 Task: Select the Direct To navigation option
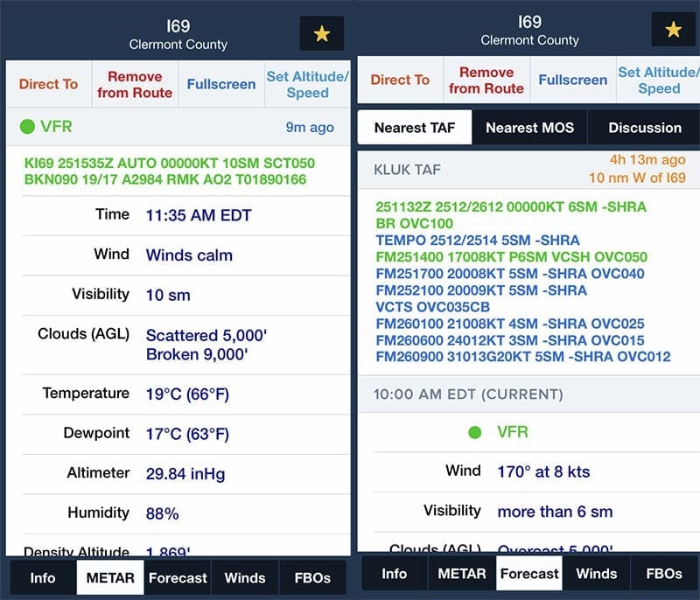pyautogui.click(x=49, y=85)
